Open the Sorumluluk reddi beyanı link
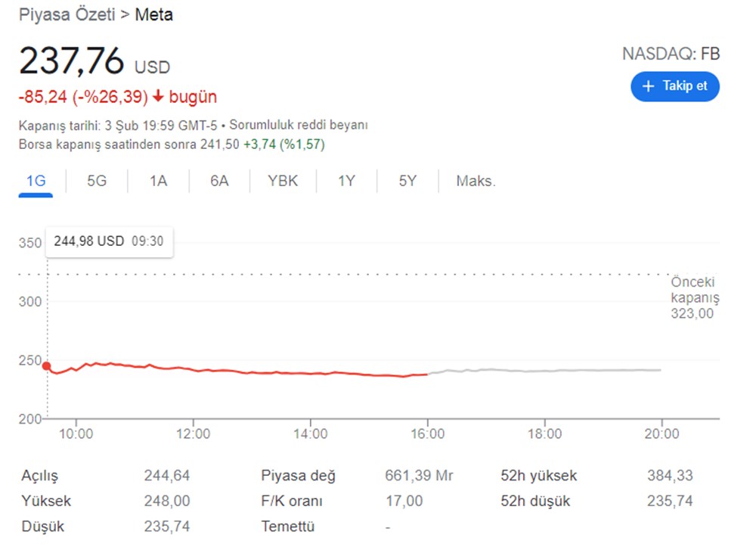The image size is (756, 550). click(299, 125)
